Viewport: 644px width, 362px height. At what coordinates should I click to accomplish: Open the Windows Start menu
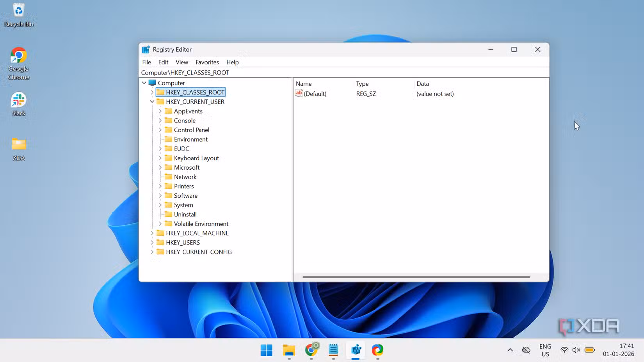267,350
